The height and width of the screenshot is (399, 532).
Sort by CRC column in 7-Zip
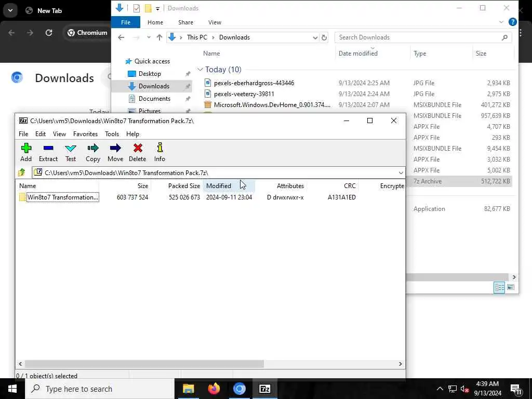click(x=332, y=186)
